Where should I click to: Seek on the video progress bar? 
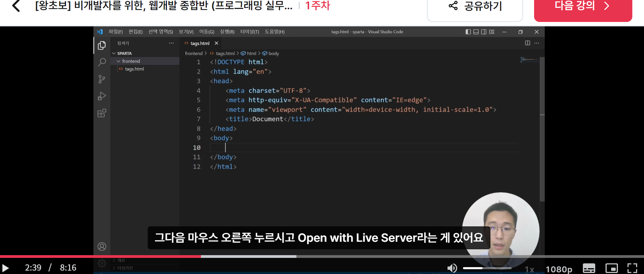point(322,256)
